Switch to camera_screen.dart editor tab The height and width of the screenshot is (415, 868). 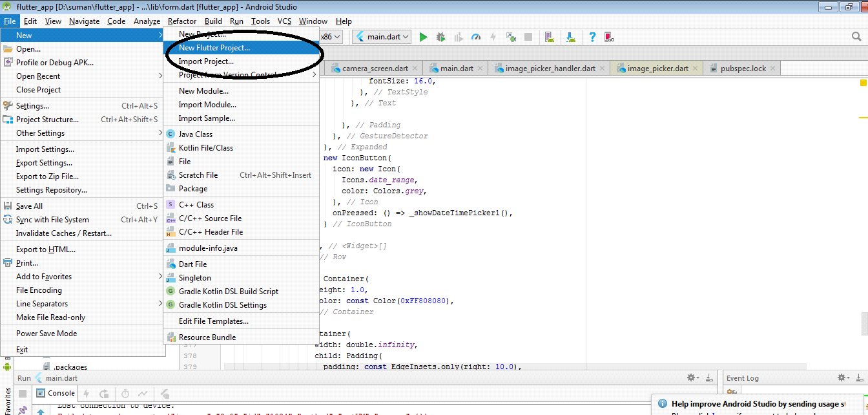(375, 68)
